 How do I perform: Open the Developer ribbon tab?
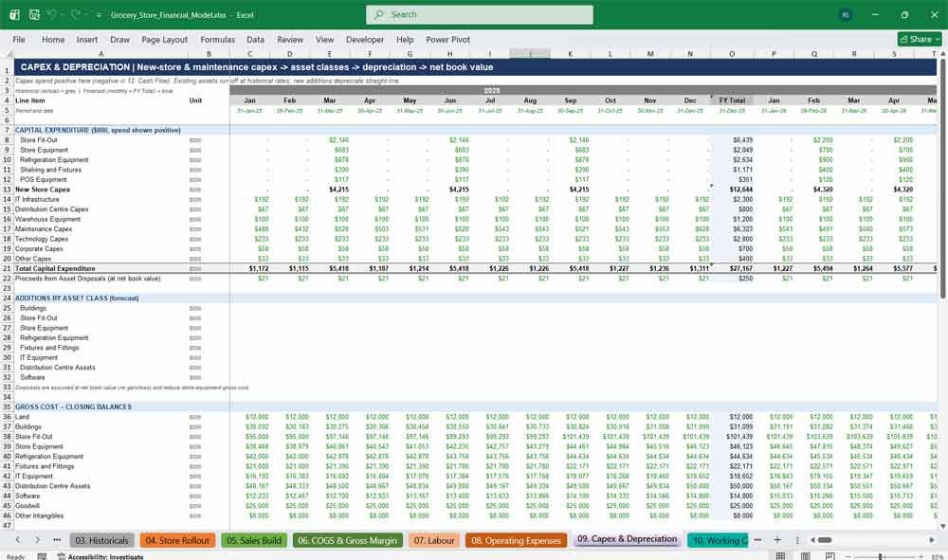(365, 39)
